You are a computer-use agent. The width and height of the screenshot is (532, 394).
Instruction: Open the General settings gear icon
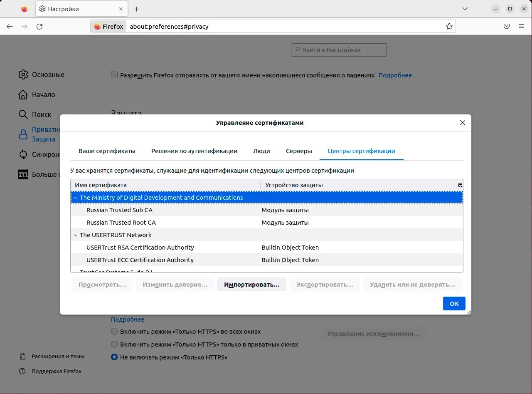[23, 74]
